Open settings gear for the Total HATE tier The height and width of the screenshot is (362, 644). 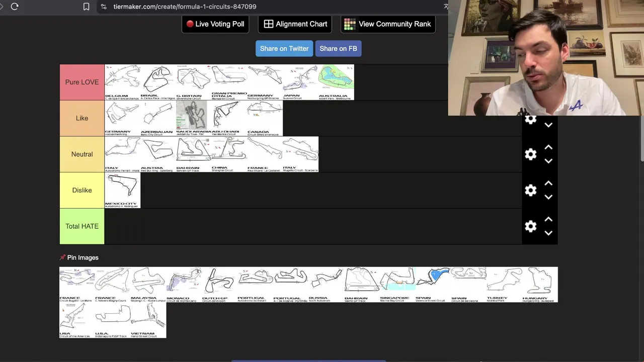tap(530, 226)
